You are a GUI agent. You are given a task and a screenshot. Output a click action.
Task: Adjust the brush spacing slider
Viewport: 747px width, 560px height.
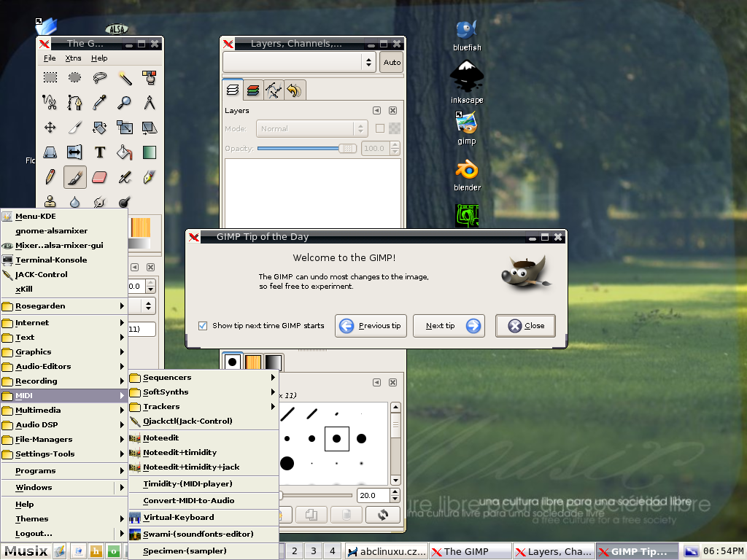[x=315, y=496]
